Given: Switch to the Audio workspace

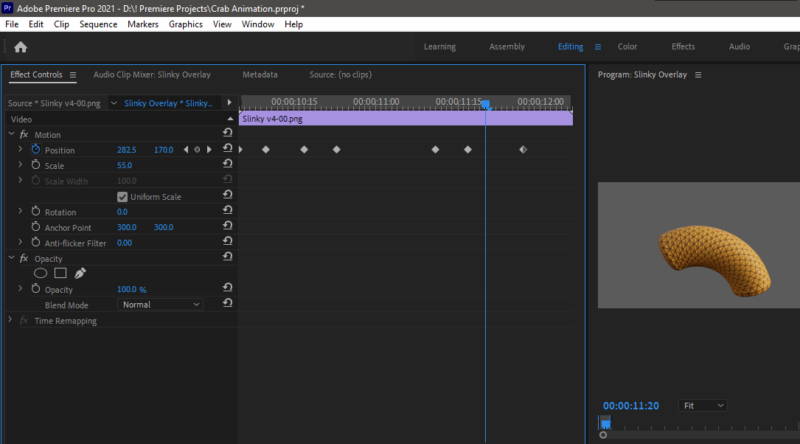Looking at the screenshot, I should coord(739,46).
